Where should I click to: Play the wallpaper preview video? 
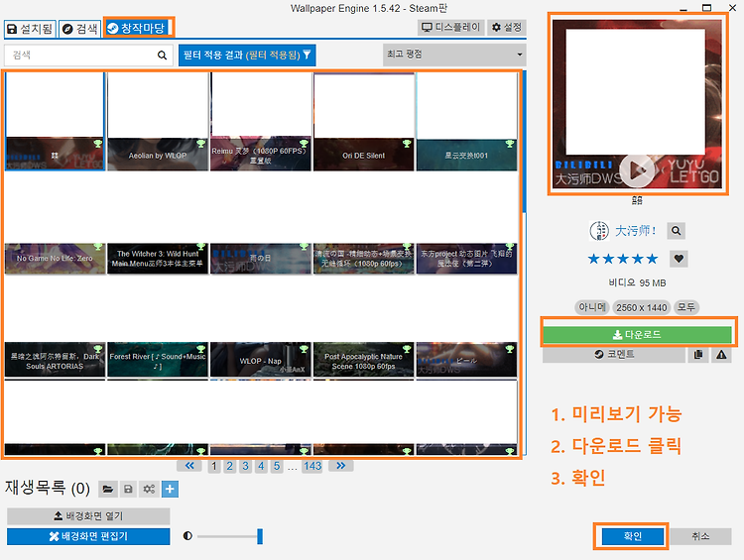point(636,170)
